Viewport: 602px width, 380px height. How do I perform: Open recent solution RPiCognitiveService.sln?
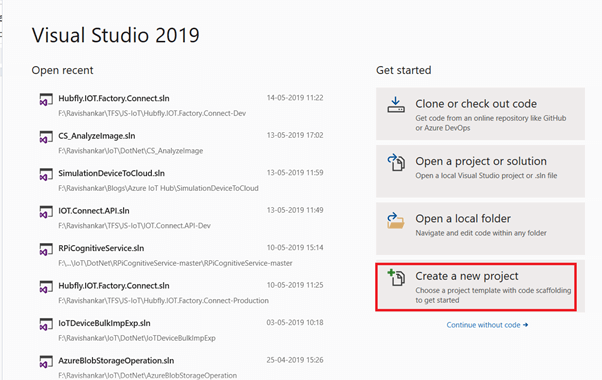pos(181,255)
